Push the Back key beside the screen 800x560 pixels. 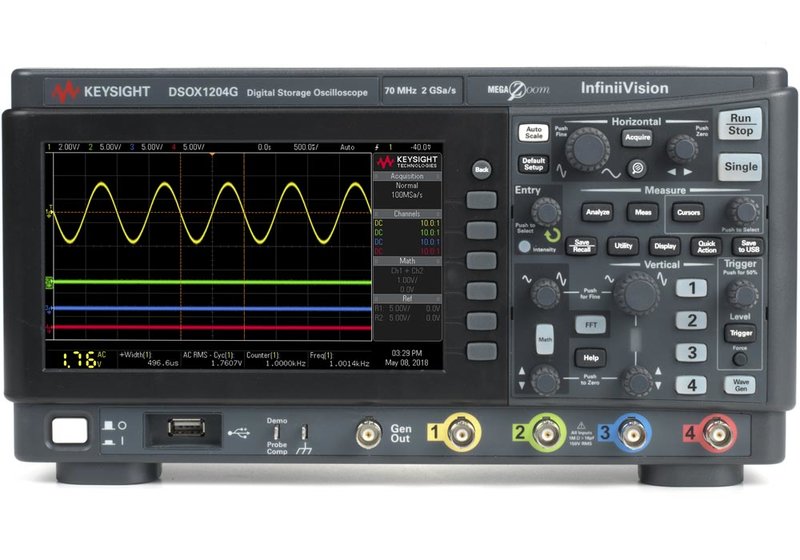[x=482, y=169]
